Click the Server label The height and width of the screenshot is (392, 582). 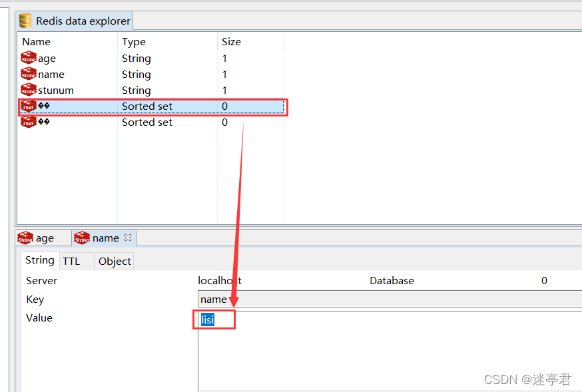click(41, 281)
